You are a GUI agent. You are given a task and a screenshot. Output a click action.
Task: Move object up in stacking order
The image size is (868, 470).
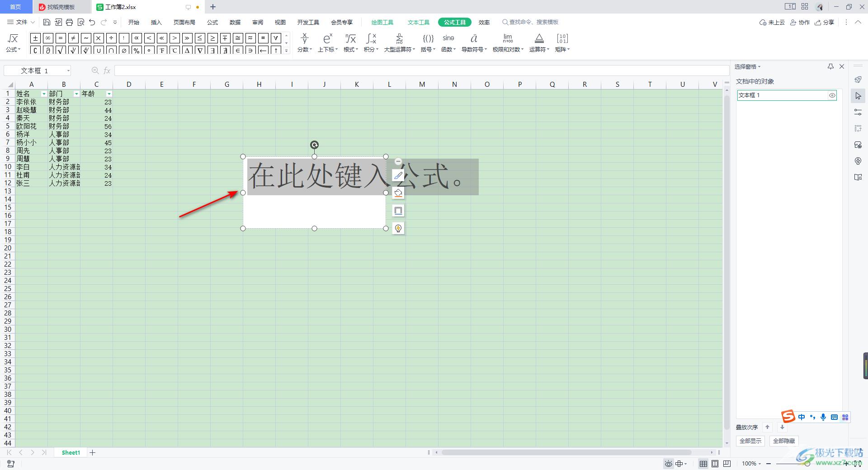pyautogui.click(x=767, y=427)
